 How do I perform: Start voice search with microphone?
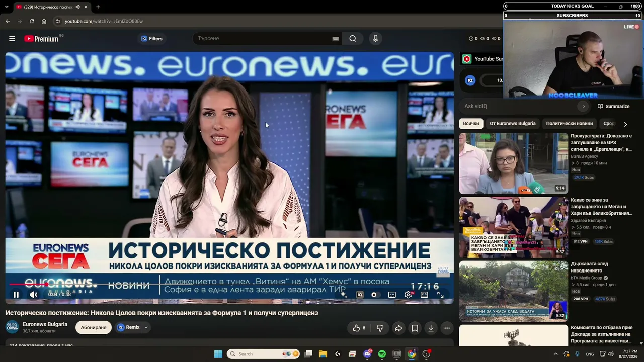[375, 39]
